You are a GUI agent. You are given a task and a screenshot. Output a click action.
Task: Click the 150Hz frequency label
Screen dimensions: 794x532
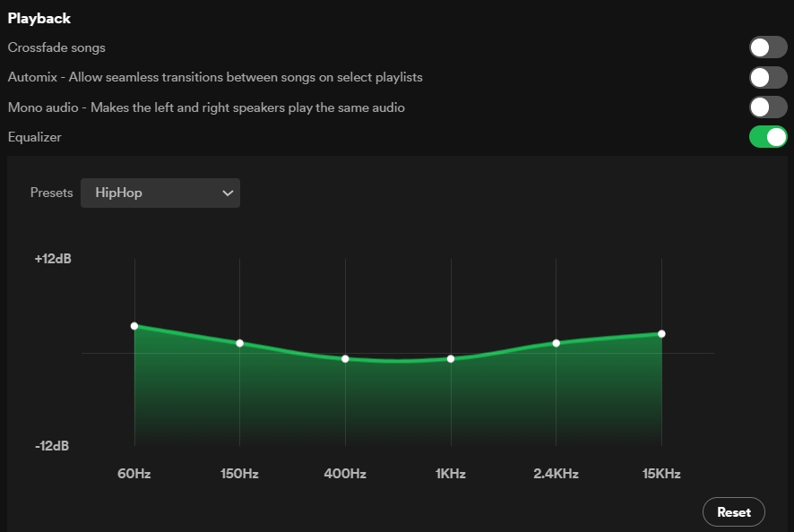(239, 474)
